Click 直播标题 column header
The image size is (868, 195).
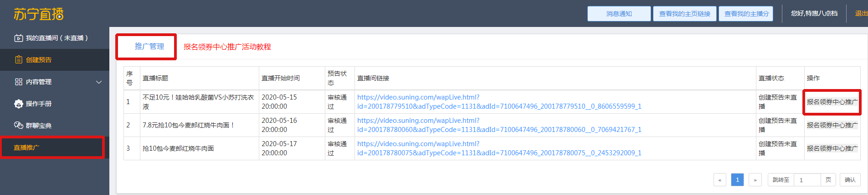pyautogui.click(x=155, y=78)
